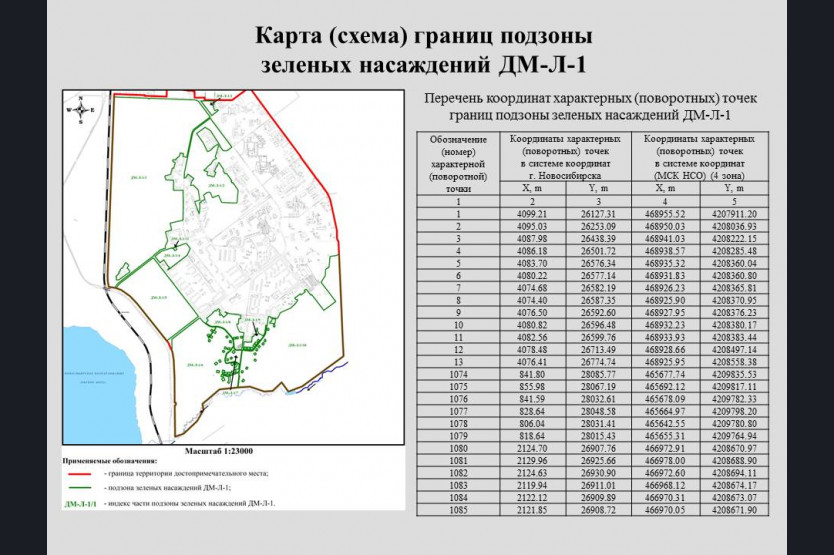Click cell value 4095.03
This screenshot has height=555, width=834.
(532, 226)
